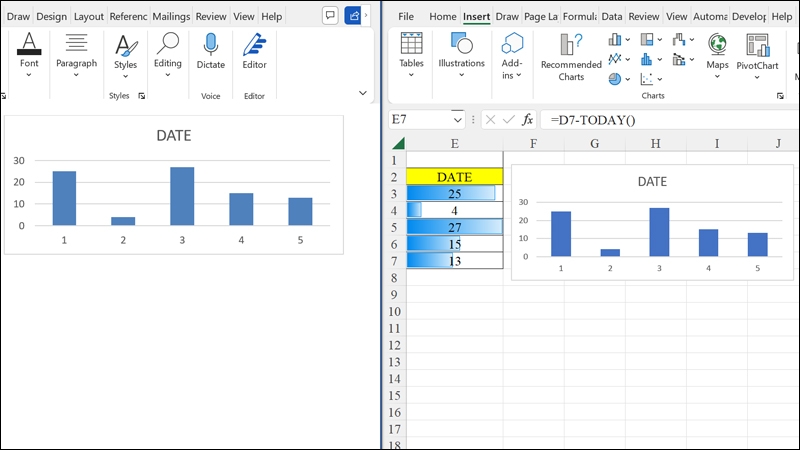Open the Styles gallery in Word
800x450 pixels.
click(126, 56)
